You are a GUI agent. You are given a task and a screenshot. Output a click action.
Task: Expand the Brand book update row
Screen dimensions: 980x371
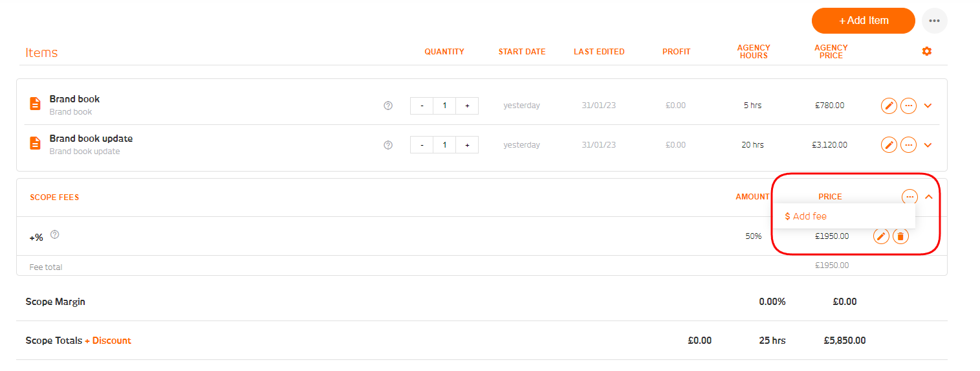pos(928,145)
